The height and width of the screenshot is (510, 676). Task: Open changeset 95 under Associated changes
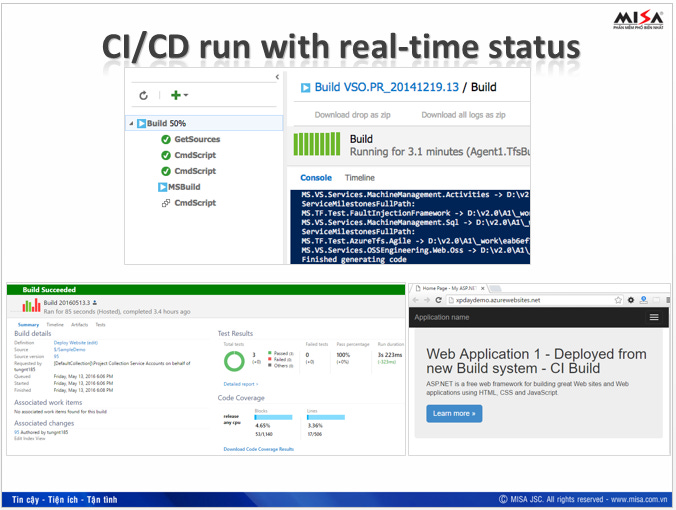(16, 432)
